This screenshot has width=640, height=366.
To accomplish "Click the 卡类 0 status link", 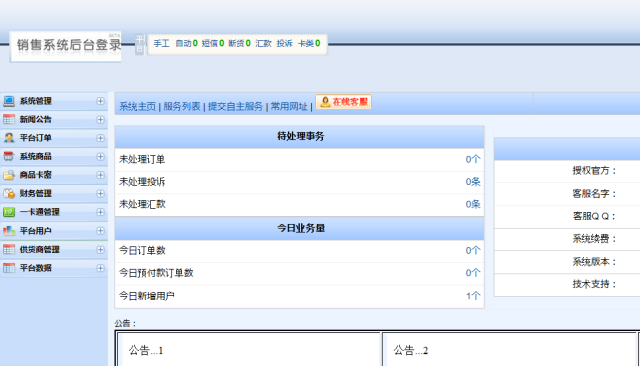I will (x=309, y=43).
